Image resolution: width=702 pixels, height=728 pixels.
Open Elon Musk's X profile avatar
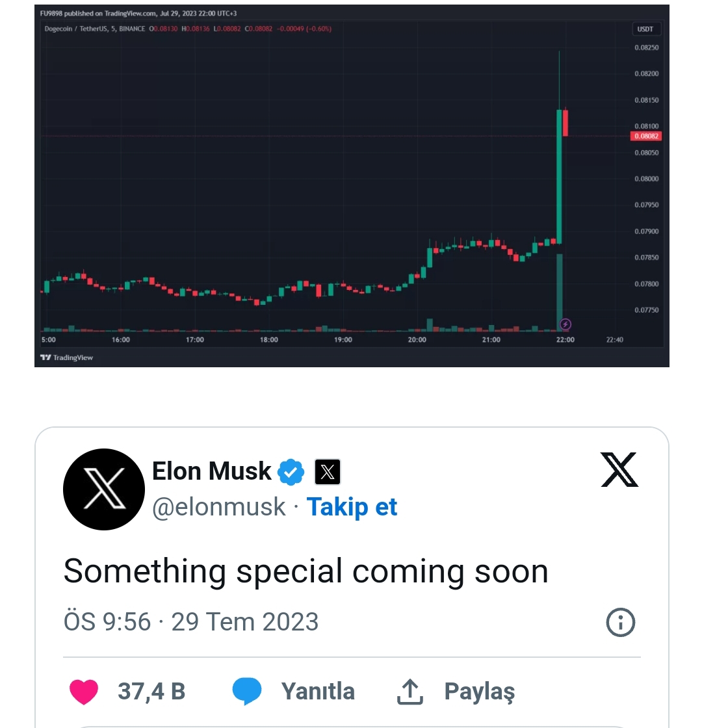click(x=104, y=489)
